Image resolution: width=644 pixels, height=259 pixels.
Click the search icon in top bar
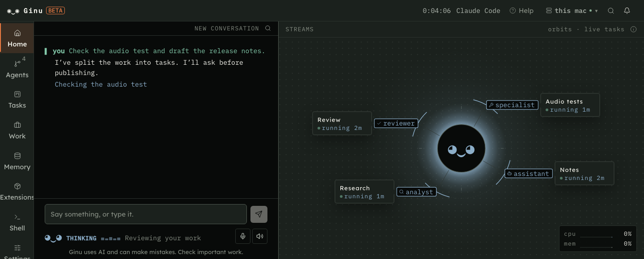(611, 11)
